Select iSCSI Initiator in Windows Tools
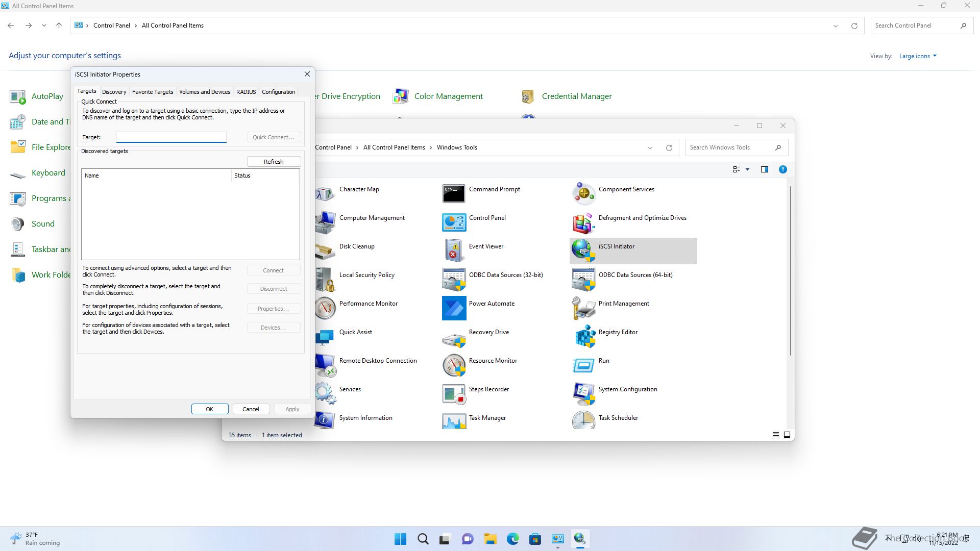The image size is (980, 551). (633, 251)
